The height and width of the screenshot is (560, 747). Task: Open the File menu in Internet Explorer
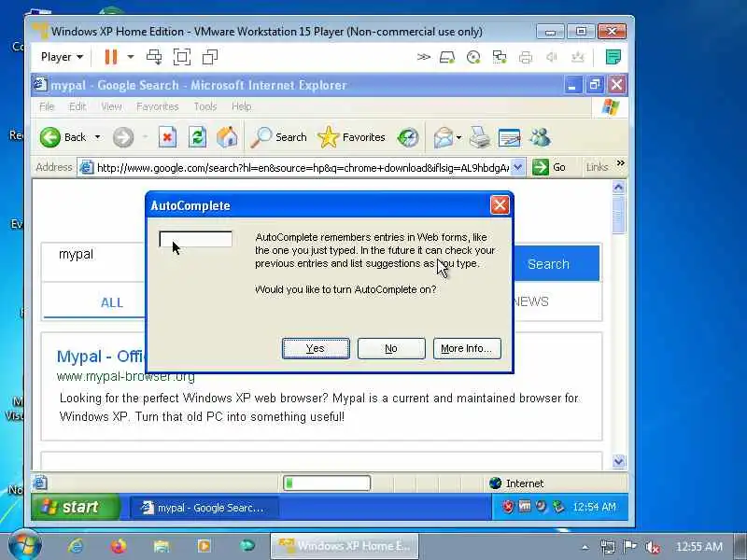point(47,106)
